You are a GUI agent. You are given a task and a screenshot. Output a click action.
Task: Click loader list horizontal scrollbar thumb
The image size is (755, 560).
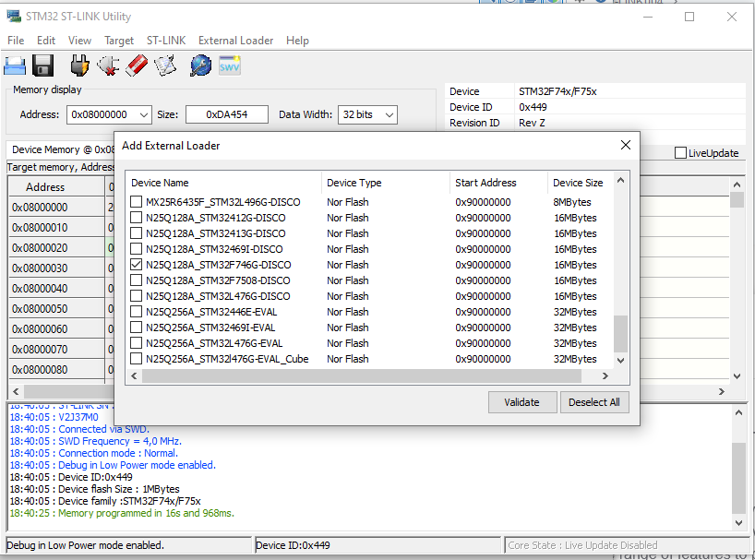click(x=362, y=376)
